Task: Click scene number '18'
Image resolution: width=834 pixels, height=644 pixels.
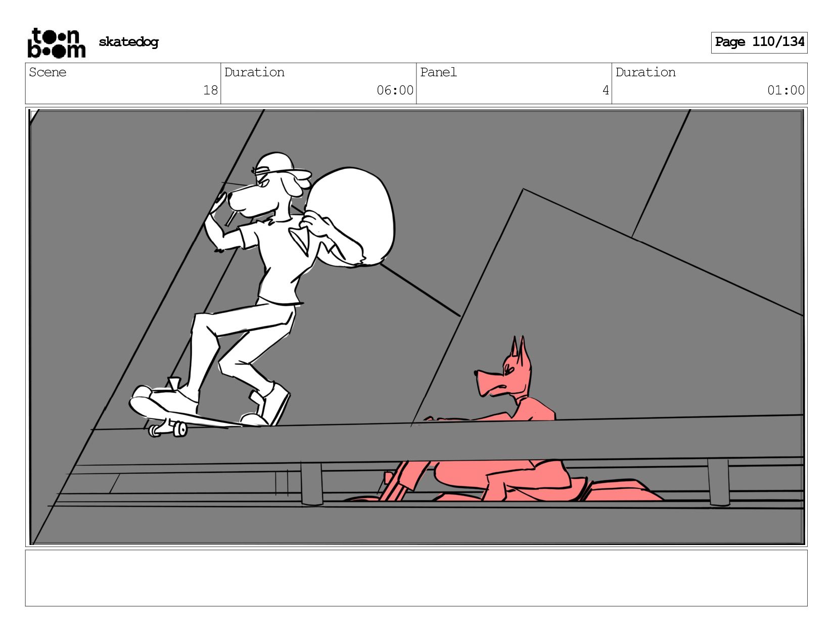Action: [210, 90]
